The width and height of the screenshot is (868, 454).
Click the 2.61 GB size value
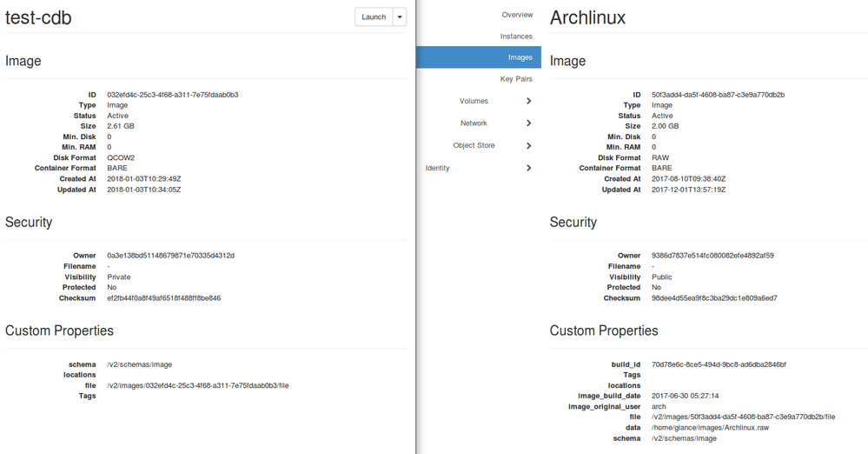point(121,126)
